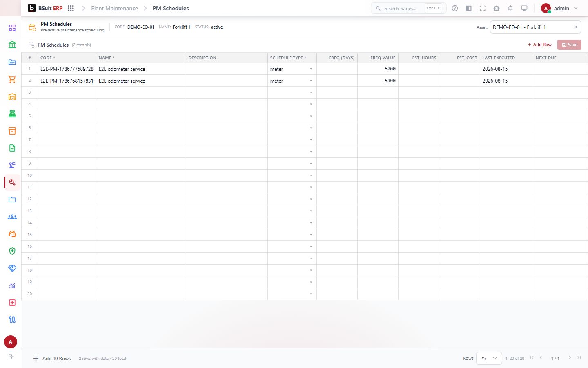588x368 pixels.
Task: Open the medical cross icon in sidebar
Action: 12,303
